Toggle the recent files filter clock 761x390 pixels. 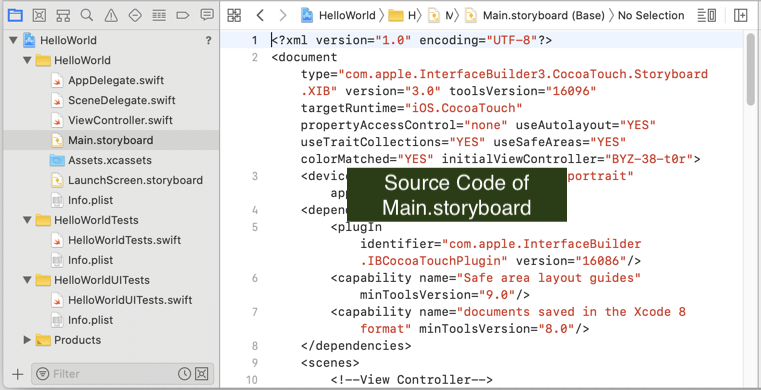point(184,374)
